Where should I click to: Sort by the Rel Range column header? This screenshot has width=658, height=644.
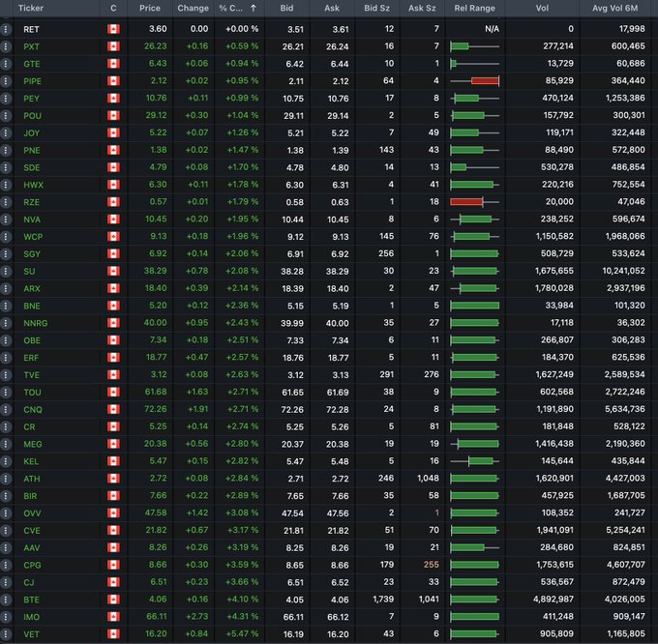click(474, 8)
